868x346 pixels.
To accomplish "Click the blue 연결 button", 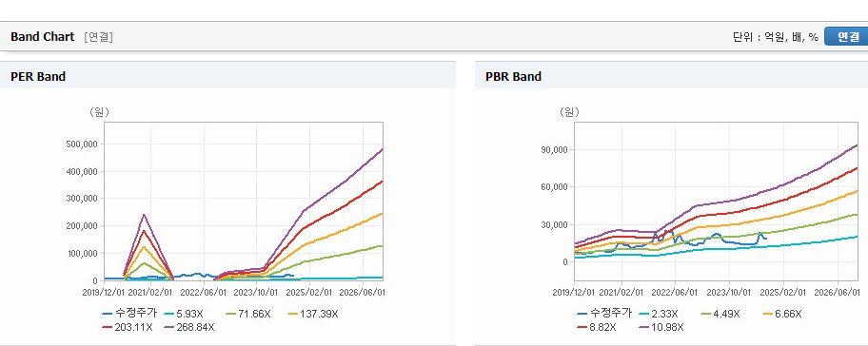I will coord(846,36).
